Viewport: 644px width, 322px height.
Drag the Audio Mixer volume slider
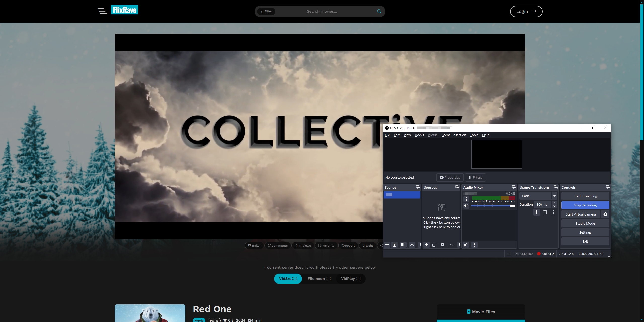[513, 206]
